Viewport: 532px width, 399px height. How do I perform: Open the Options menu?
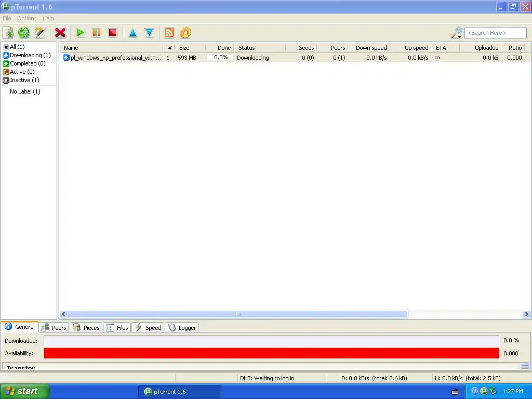pos(27,18)
